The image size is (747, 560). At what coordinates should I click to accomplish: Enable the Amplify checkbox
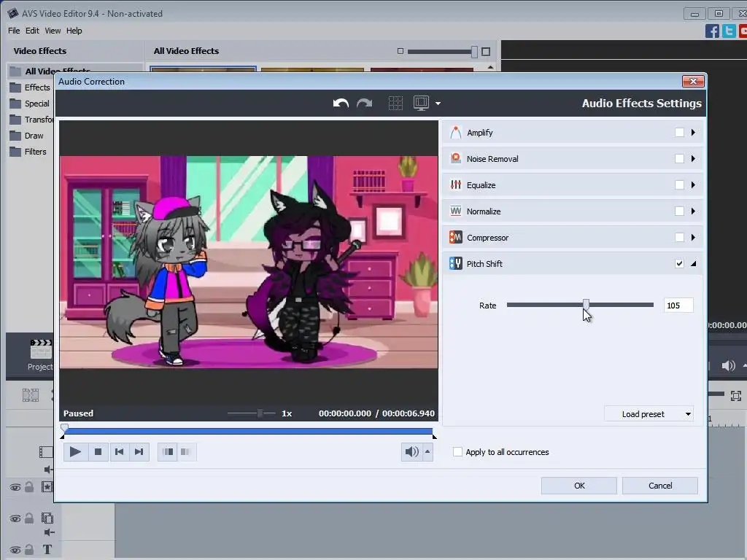point(679,133)
